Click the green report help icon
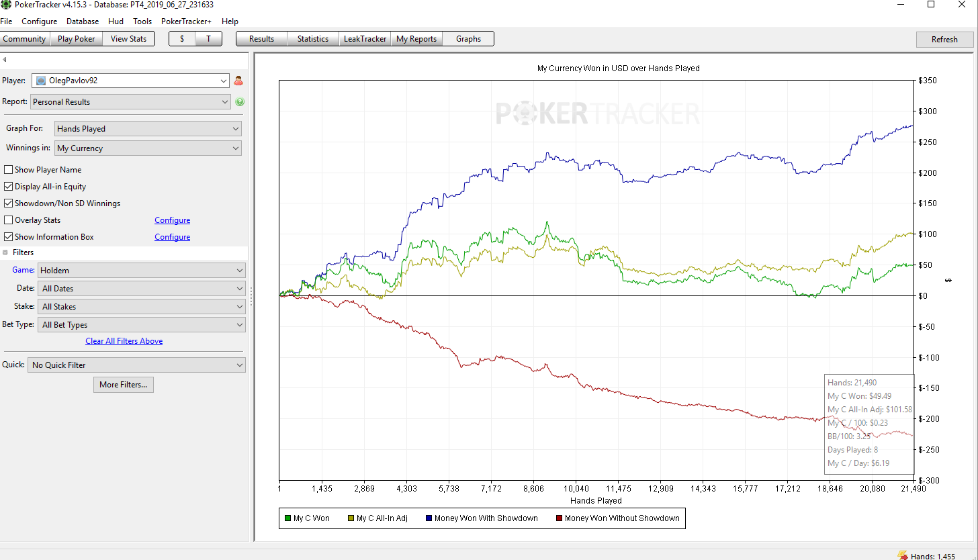This screenshot has width=978, height=560. (x=240, y=102)
